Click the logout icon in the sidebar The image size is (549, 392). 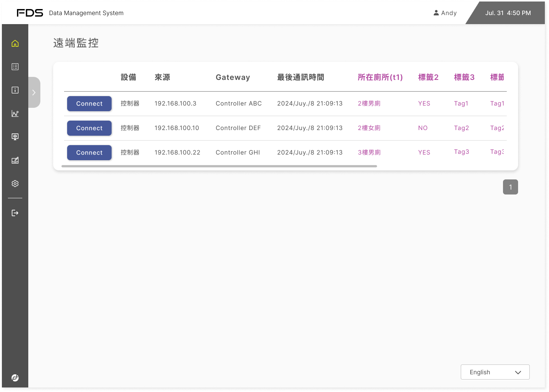pos(15,213)
